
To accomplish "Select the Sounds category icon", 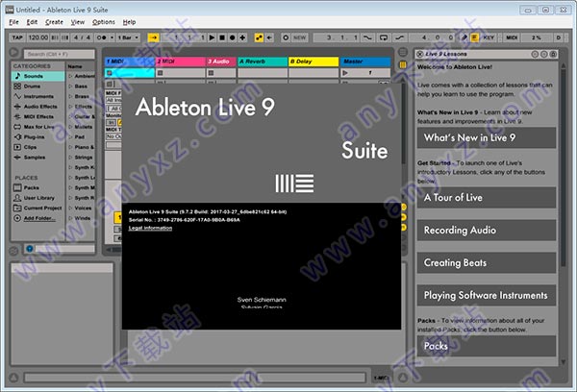I will tap(17, 76).
